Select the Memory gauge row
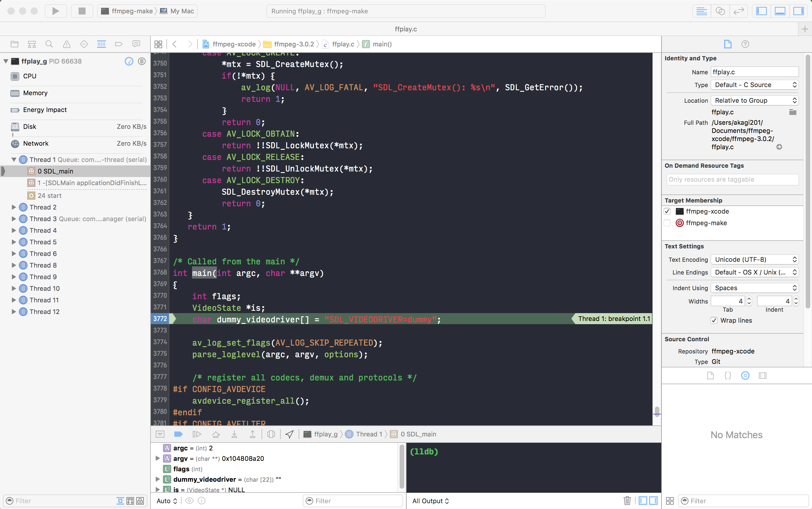812x509 pixels. tap(35, 93)
